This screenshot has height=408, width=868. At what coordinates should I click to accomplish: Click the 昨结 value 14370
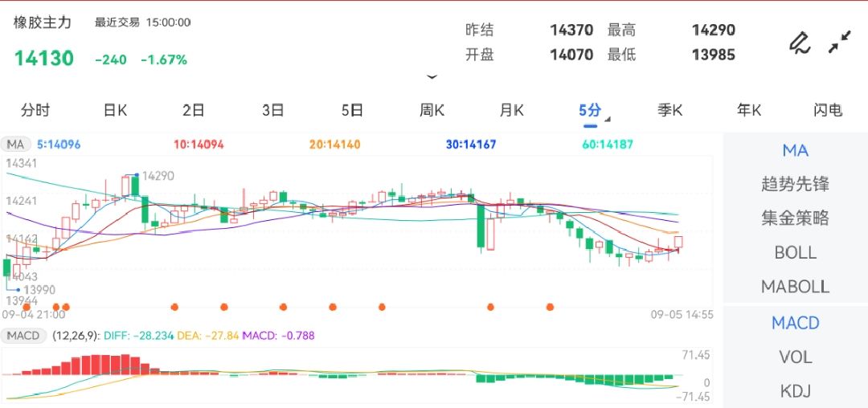571,30
